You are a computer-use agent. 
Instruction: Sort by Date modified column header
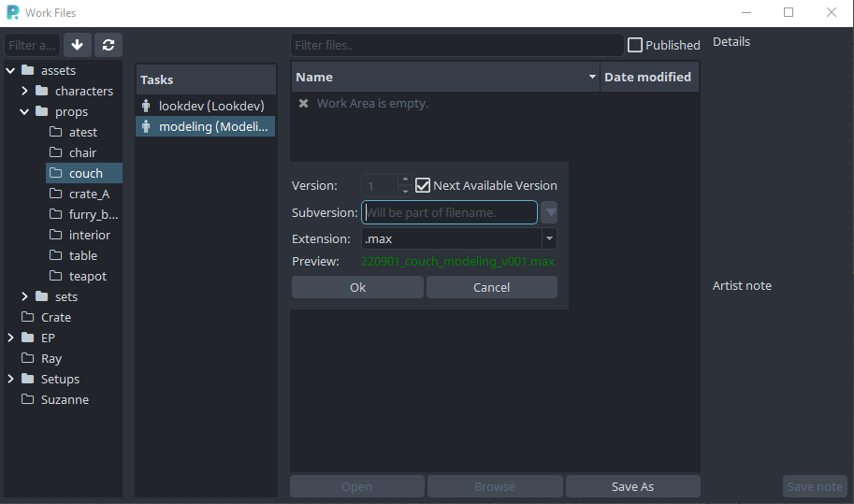pyautogui.click(x=647, y=77)
